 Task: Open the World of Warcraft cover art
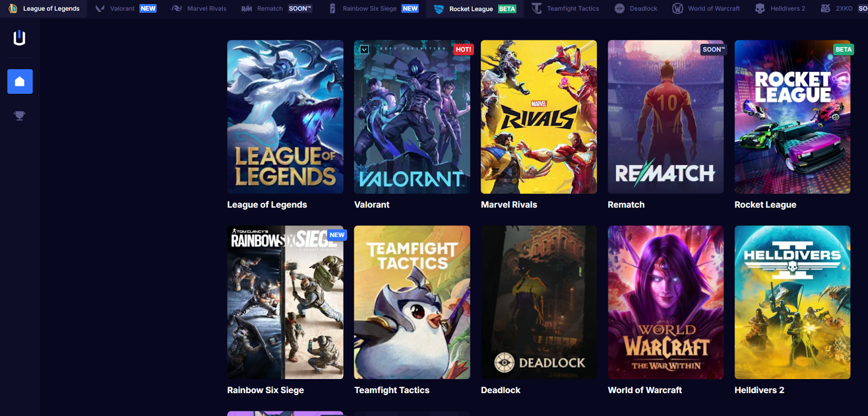(666, 302)
